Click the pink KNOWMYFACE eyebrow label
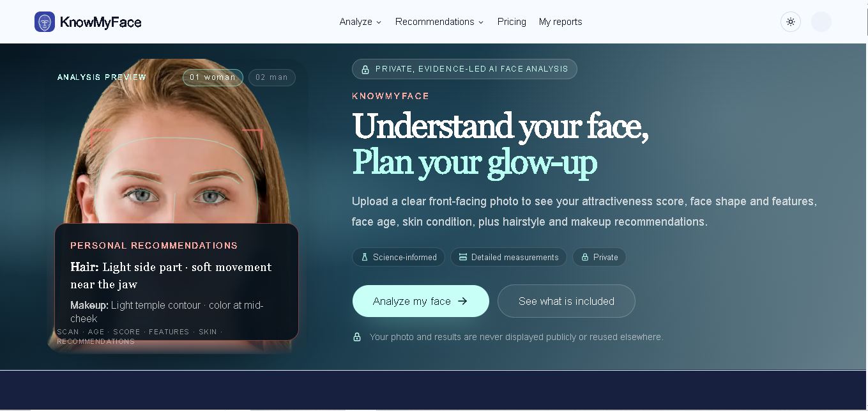The width and height of the screenshot is (868, 411). click(391, 96)
